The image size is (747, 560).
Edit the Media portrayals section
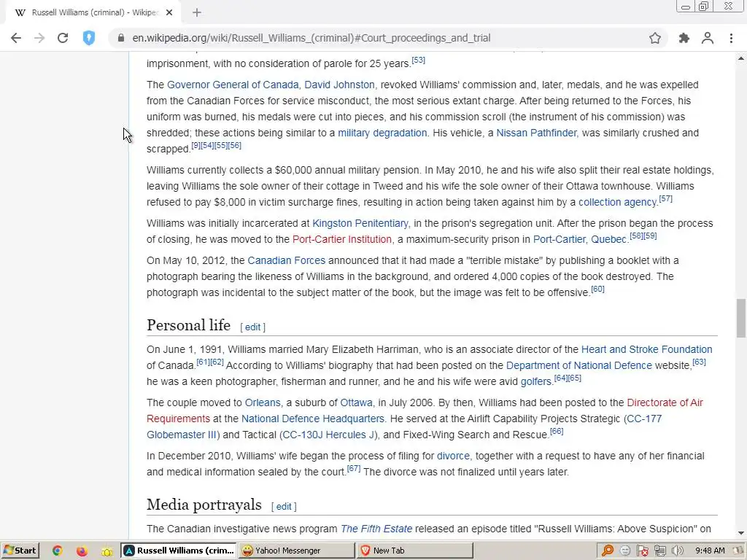point(284,507)
